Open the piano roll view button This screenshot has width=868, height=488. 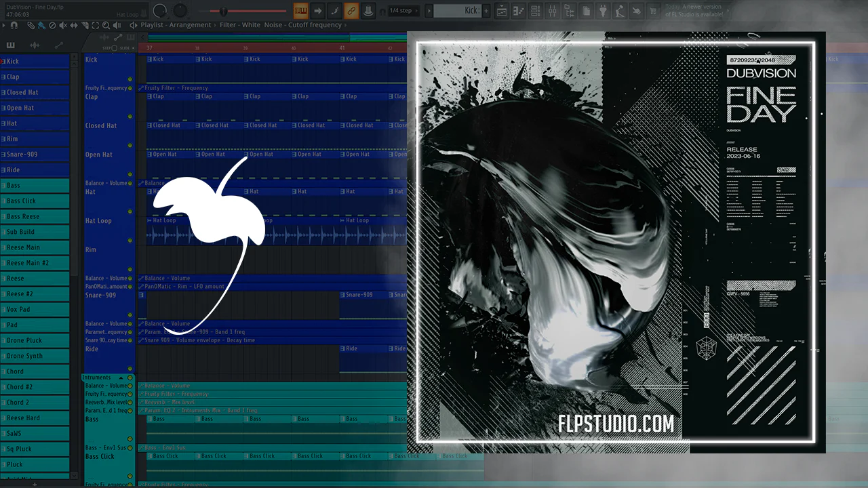(300, 10)
